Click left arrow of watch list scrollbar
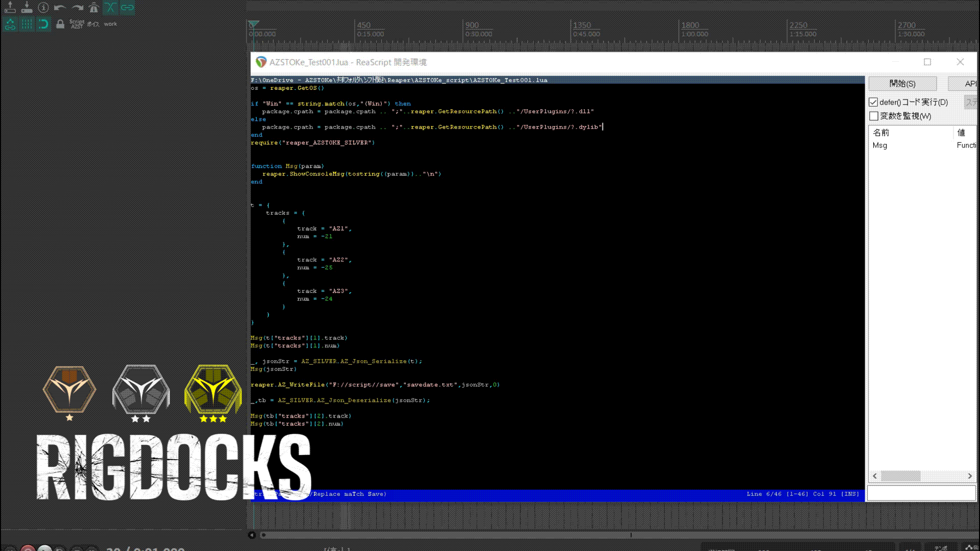The image size is (980, 551). pos(875,476)
